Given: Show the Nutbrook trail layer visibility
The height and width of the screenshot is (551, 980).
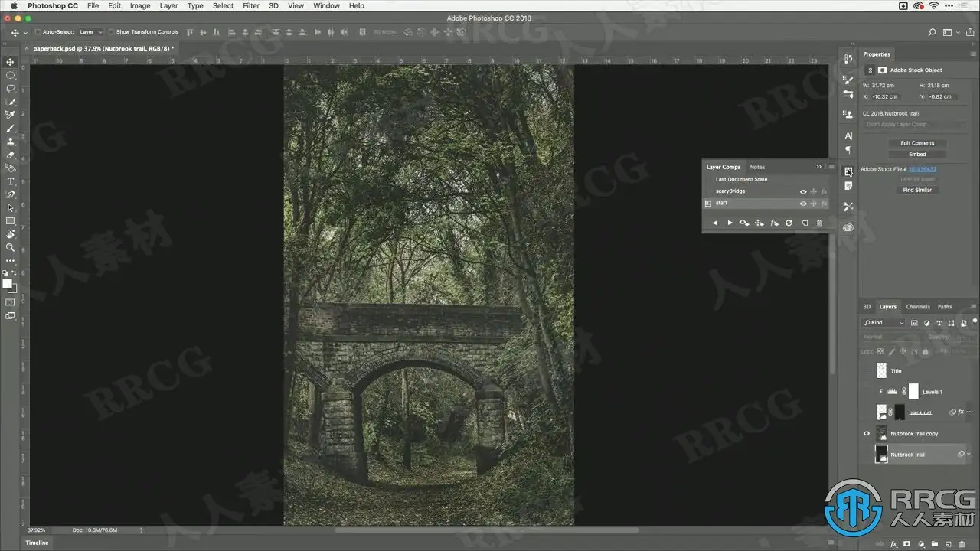Looking at the screenshot, I should (x=867, y=455).
